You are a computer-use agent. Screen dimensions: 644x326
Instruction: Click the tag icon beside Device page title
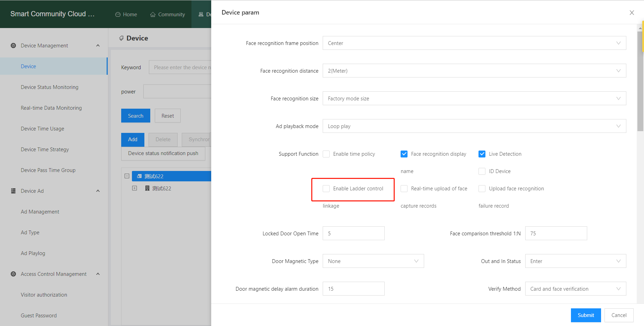[x=121, y=38]
